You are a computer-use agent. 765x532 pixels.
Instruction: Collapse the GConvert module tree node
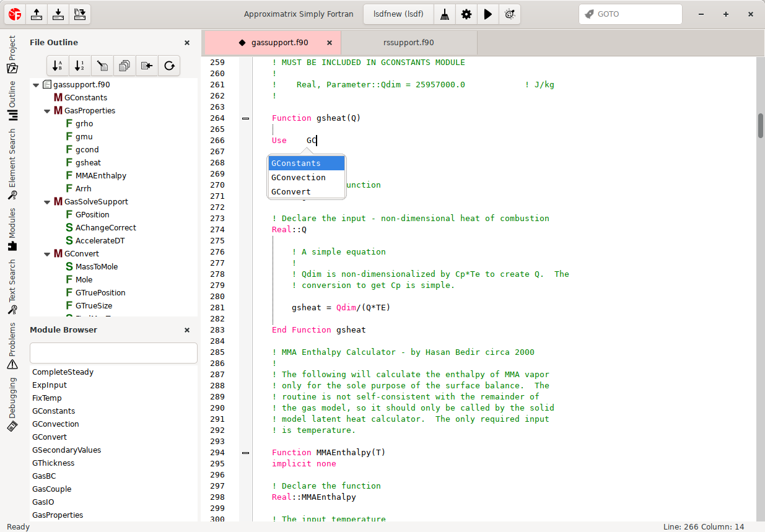[48, 254]
